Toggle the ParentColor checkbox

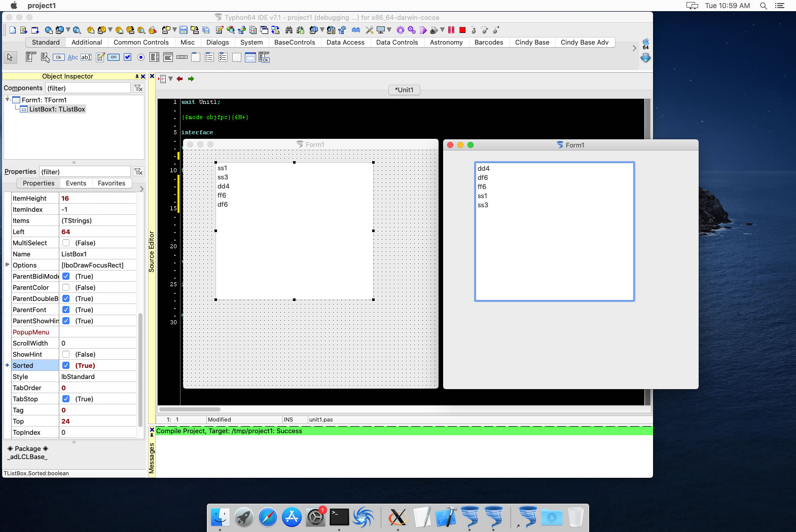tap(66, 287)
